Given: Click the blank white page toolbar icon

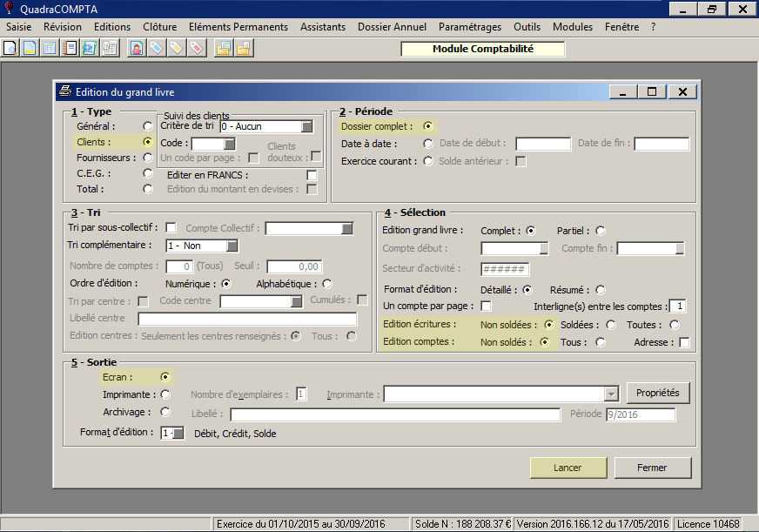Looking at the screenshot, I should tap(10, 49).
